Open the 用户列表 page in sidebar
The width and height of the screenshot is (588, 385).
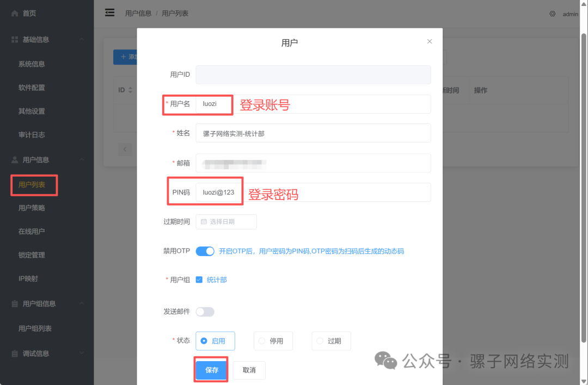34,185
